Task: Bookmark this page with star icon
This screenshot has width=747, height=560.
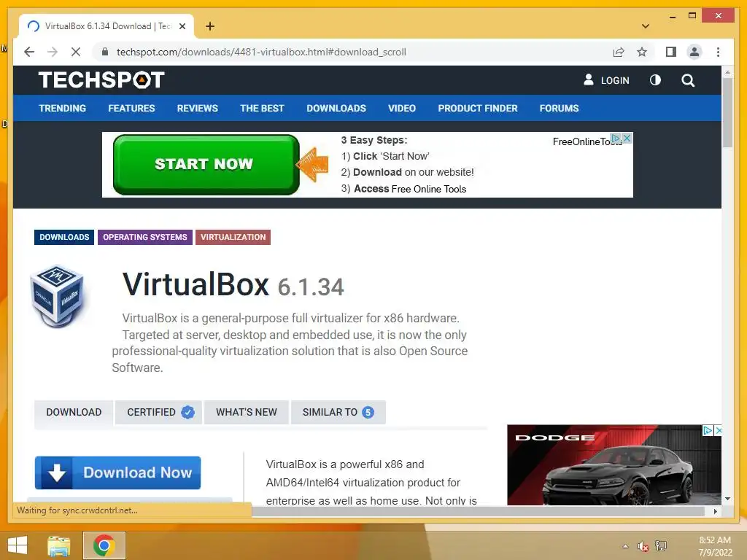Action: (x=642, y=52)
